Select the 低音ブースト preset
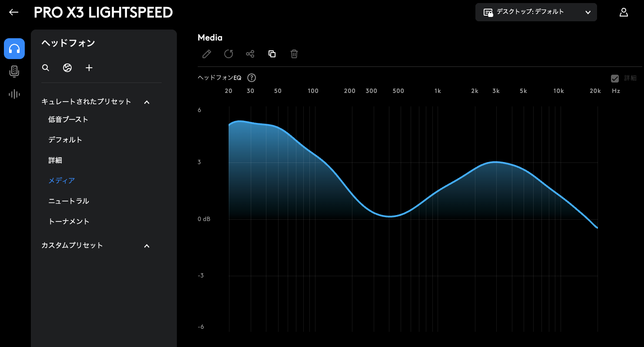 click(68, 119)
